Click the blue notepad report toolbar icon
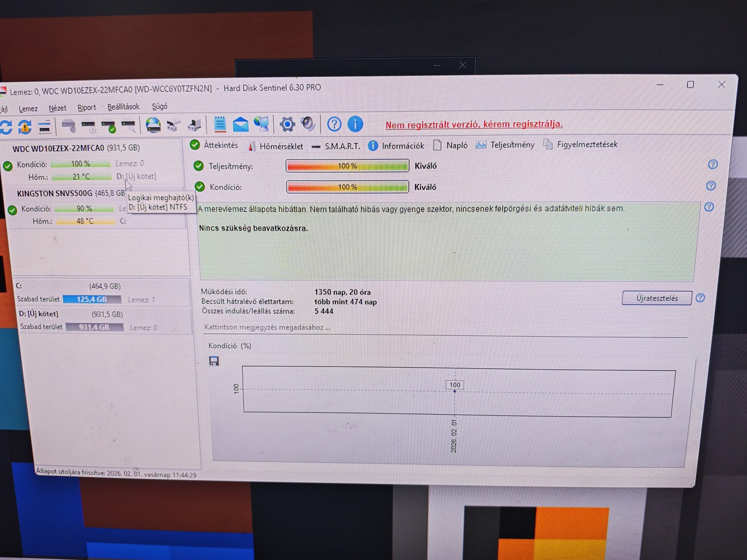 click(x=220, y=125)
